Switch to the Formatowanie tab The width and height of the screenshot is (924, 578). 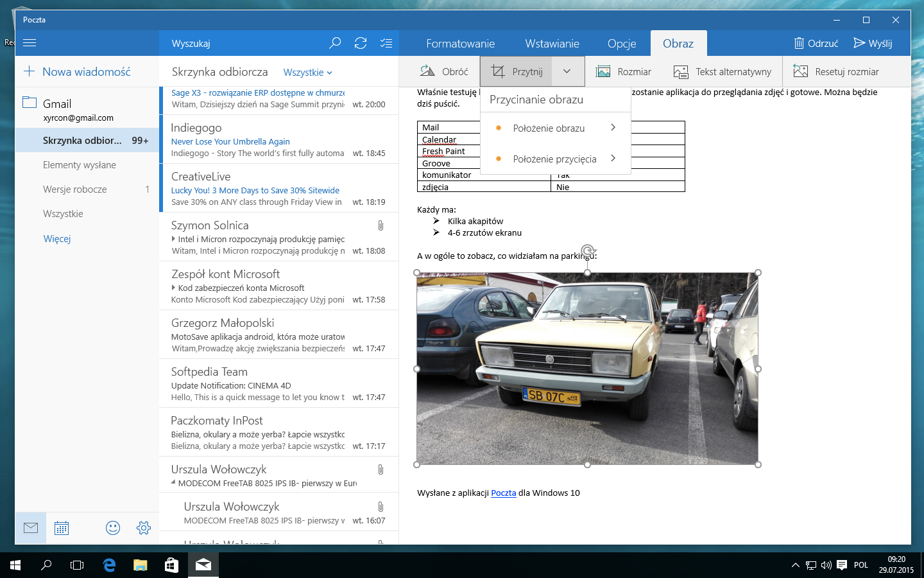pos(461,44)
